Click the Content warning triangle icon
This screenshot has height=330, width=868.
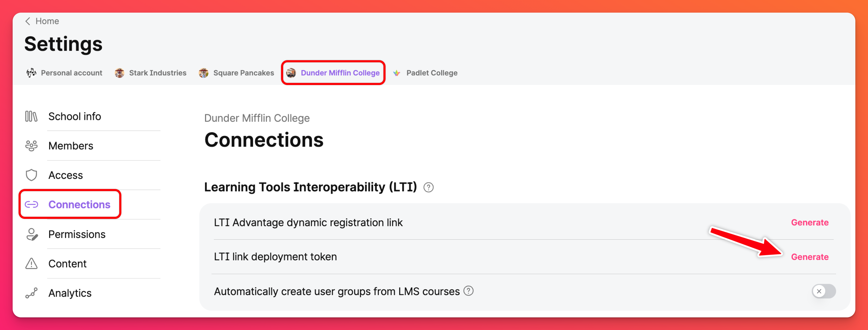click(31, 264)
